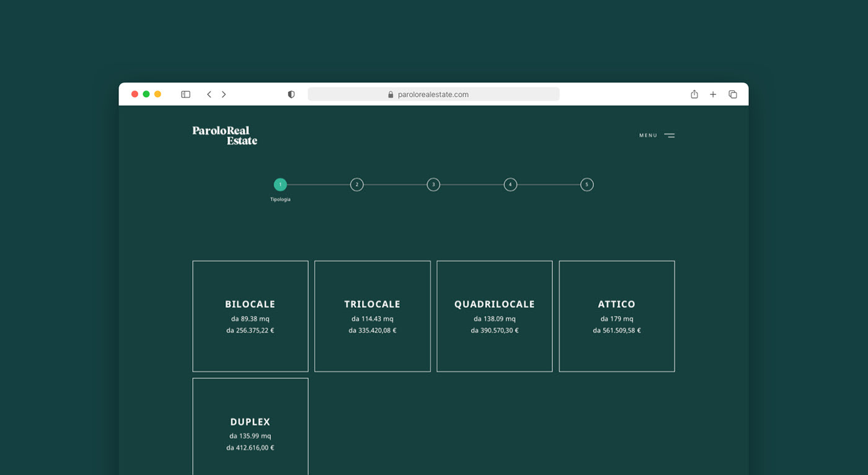Image resolution: width=868 pixels, height=475 pixels.
Task: Open a new tab with the plus icon
Action: click(x=713, y=94)
